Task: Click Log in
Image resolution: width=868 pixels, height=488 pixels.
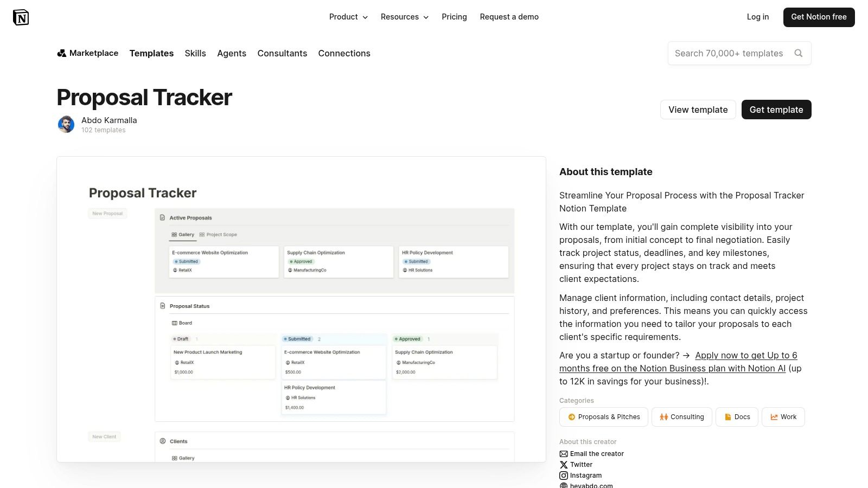Action: pyautogui.click(x=757, y=17)
